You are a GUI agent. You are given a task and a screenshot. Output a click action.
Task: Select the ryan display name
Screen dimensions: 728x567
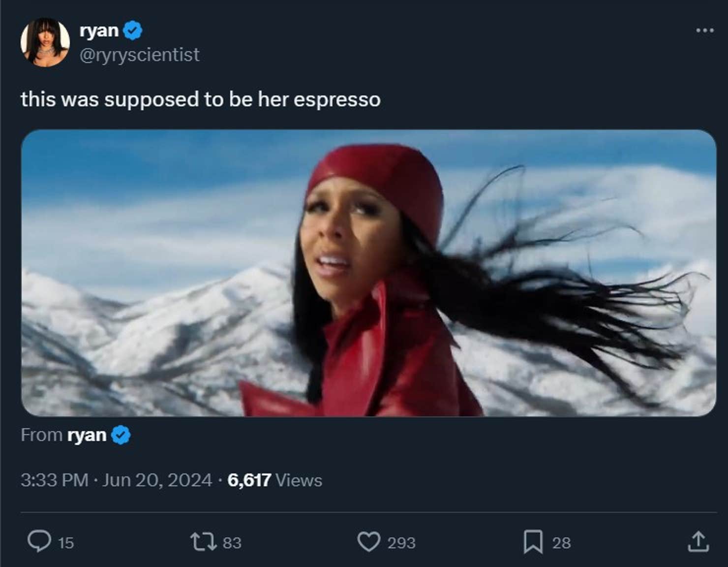[x=98, y=30]
